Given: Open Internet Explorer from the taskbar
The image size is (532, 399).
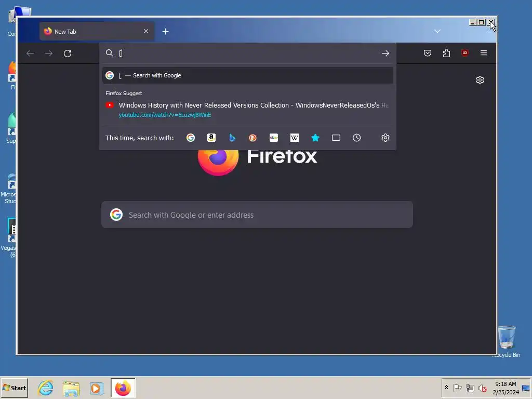Looking at the screenshot, I should click(x=46, y=388).
